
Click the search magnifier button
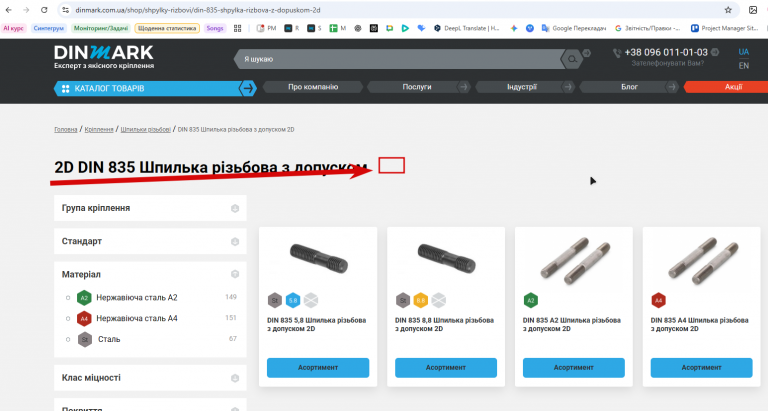tap(572, 59)
